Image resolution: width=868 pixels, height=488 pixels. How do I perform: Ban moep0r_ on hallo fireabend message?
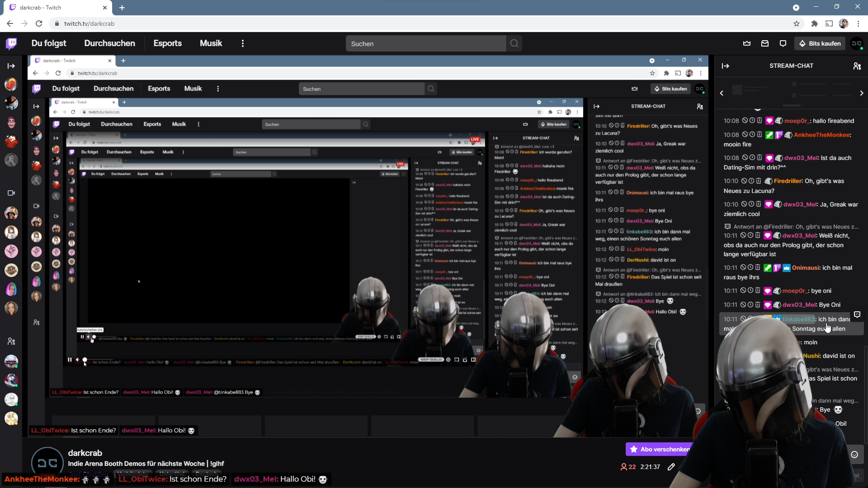(x=745, y=121)
